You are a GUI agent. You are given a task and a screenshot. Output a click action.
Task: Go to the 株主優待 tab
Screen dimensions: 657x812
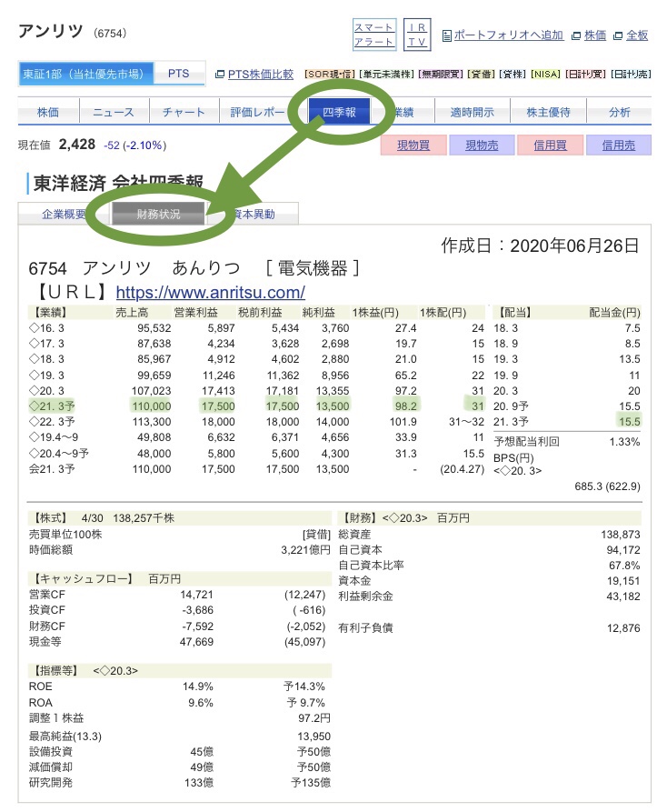548,112
